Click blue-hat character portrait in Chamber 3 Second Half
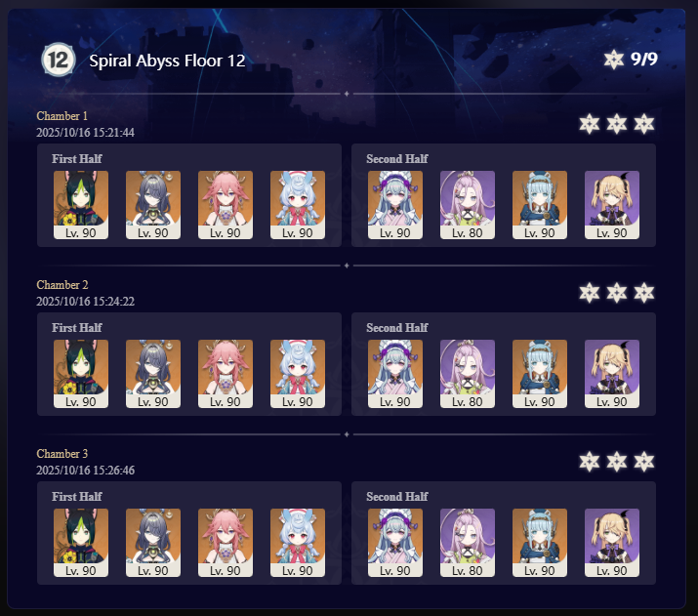 540,543
